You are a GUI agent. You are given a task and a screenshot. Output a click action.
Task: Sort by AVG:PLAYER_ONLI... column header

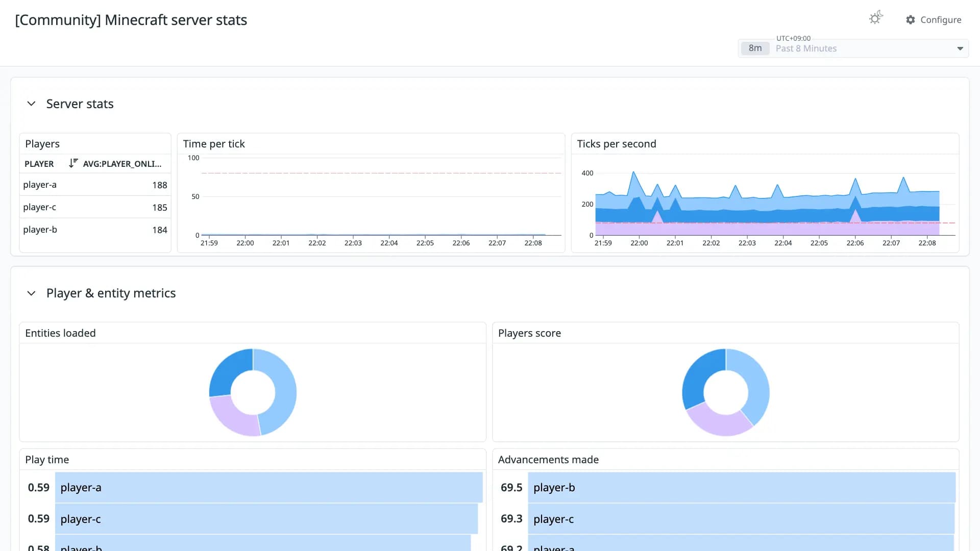[x=122, y=164]
